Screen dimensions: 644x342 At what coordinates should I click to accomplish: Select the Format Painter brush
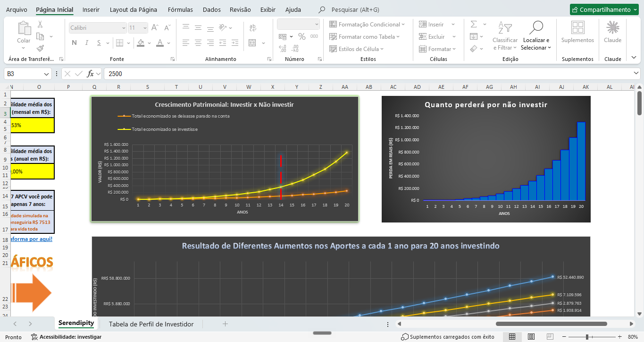[x=40, y=48]
